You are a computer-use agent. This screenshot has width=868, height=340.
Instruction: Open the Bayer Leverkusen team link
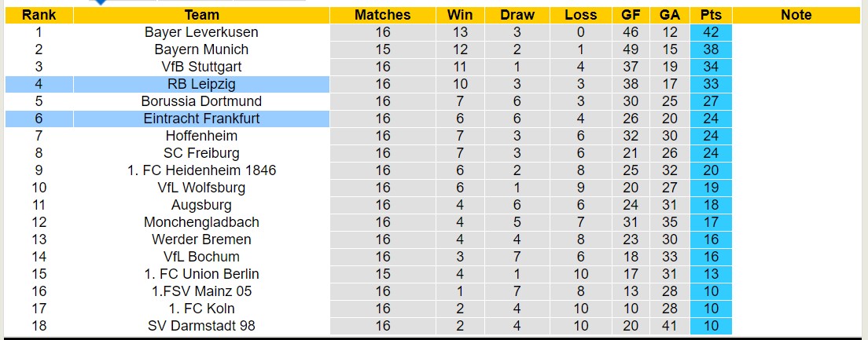pyautogui.click(x=201, y=32)
